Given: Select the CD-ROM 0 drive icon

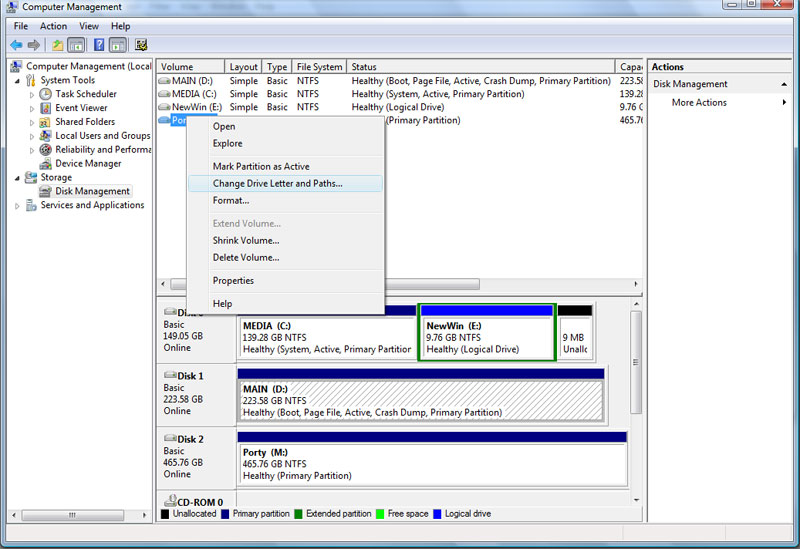Looking at the screenshot, I should (x=169, y=501).
